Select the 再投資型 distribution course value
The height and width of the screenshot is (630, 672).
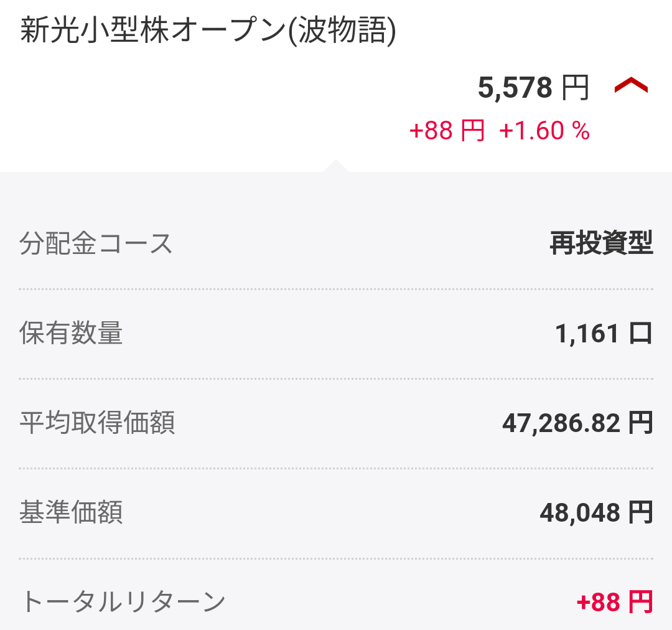coord(601,243)
